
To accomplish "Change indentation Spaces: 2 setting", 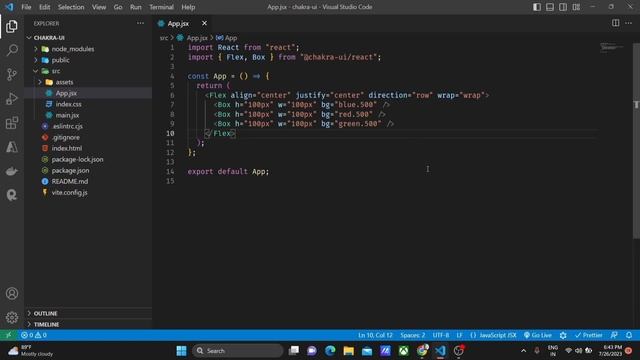I will point(413,335).
